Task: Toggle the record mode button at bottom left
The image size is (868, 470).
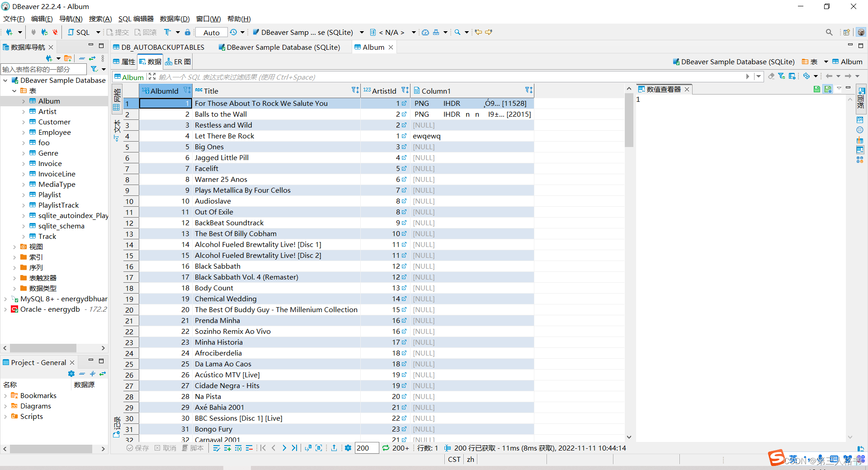Action: pos(117,427)
